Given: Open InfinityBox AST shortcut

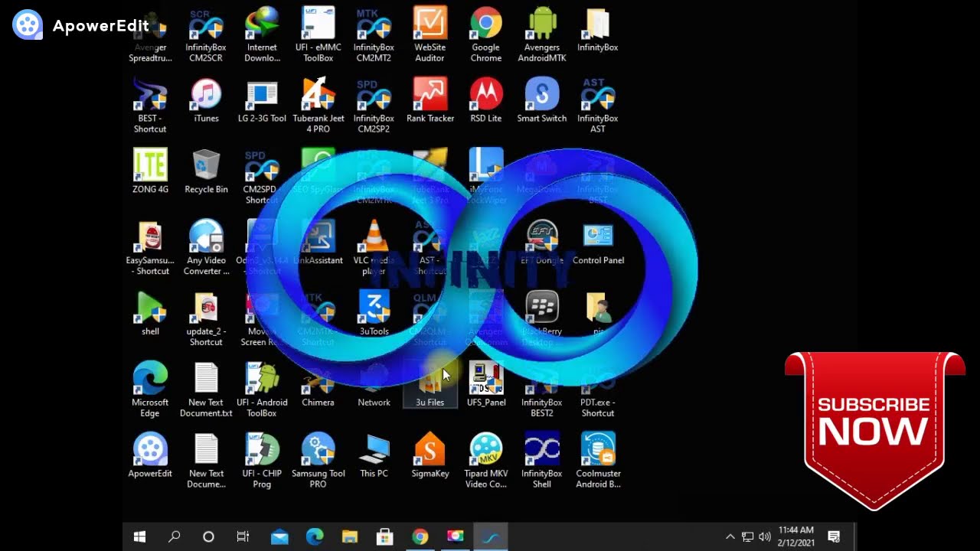Looking at the screenshot, I should point(597,106).
